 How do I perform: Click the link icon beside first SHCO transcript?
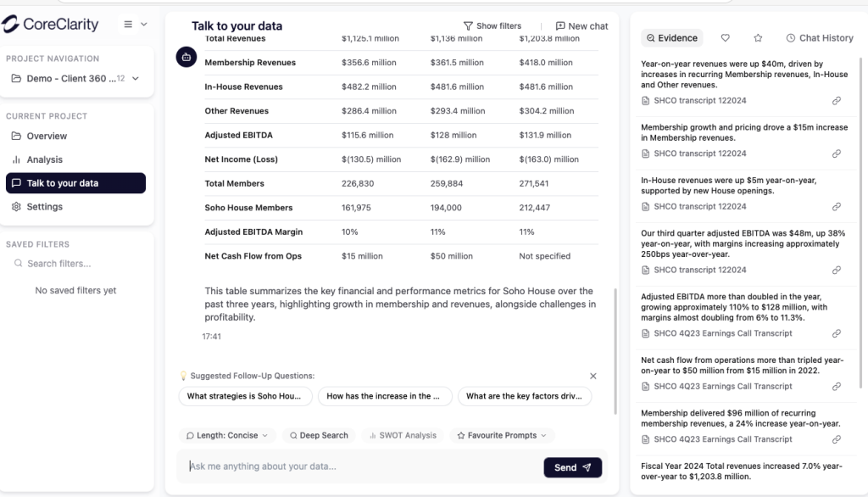click(x=836, y=101)
